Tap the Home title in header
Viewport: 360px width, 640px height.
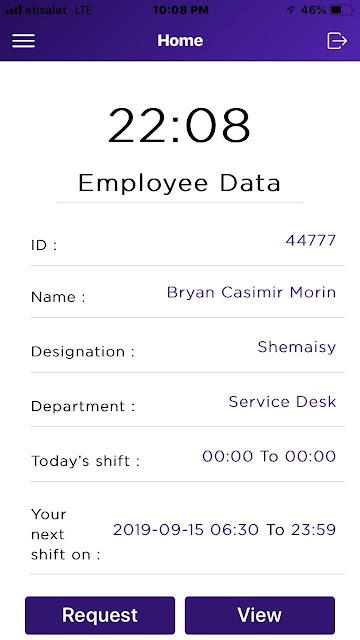click(x=180, y=40)
